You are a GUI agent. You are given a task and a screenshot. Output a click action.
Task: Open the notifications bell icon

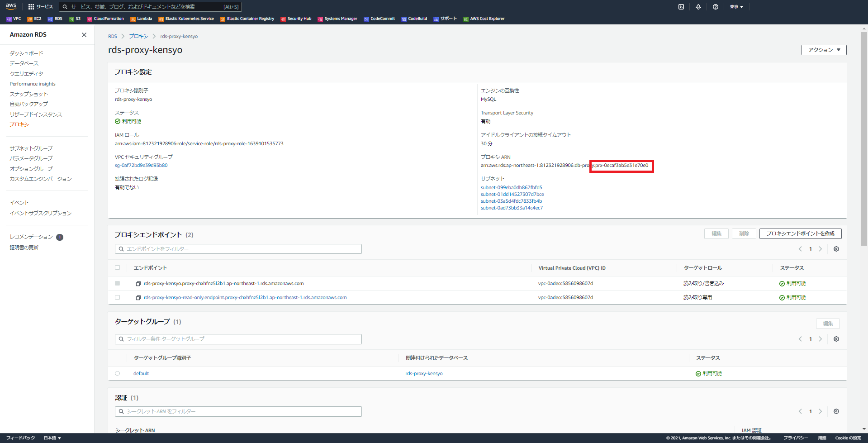698,6
